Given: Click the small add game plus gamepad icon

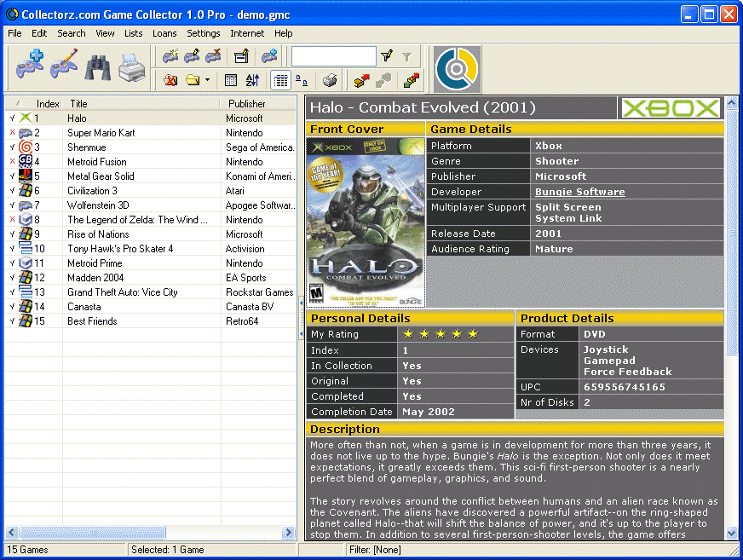Looking at the screenshot, I should [269, 56].
